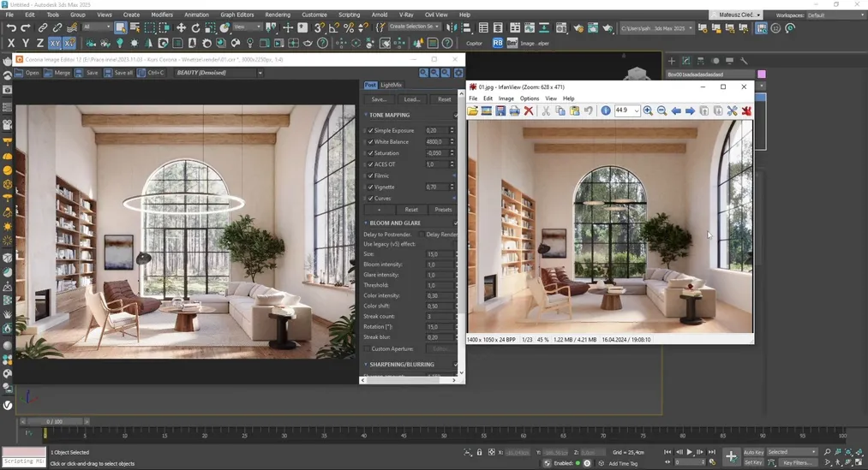
Task: Switch to the LightMix tab
Action: [392, 85]
